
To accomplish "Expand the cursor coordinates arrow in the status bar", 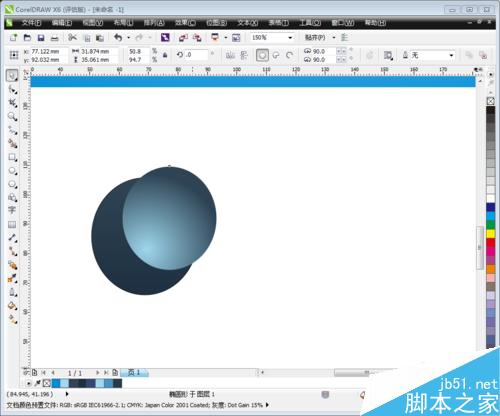I will (x=67, y=394).
